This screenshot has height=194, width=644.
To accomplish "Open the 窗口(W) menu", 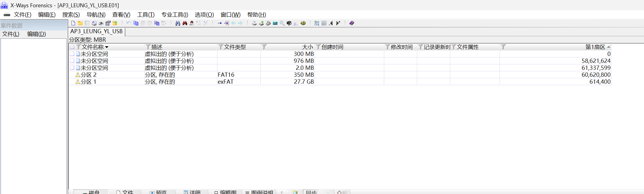I will pyautogui.click(x=231, y=15).
